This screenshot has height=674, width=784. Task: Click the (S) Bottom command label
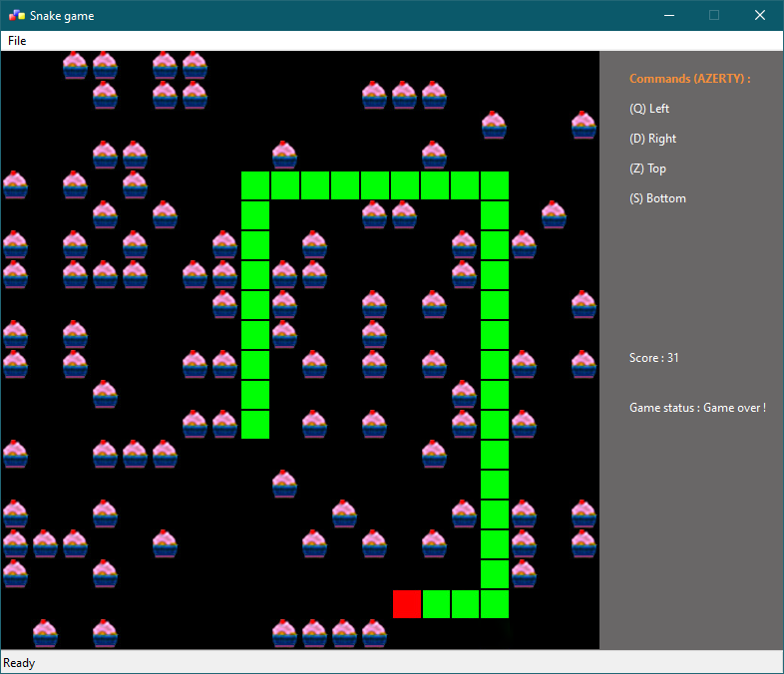pos(657,198)
